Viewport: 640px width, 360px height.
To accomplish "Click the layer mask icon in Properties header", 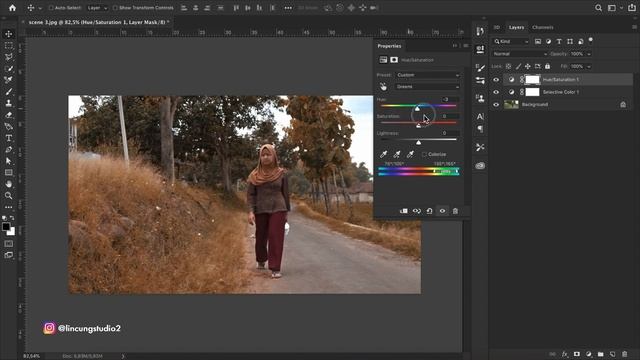I will click(394, 60).
